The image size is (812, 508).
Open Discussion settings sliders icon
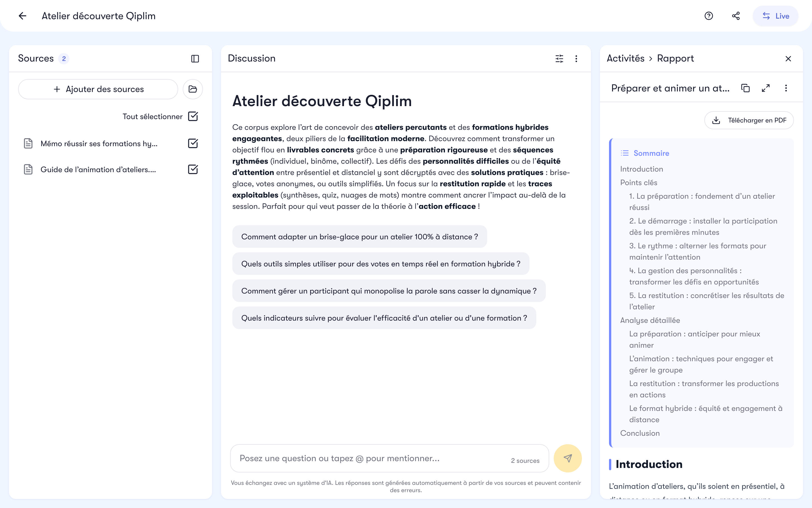559,59
